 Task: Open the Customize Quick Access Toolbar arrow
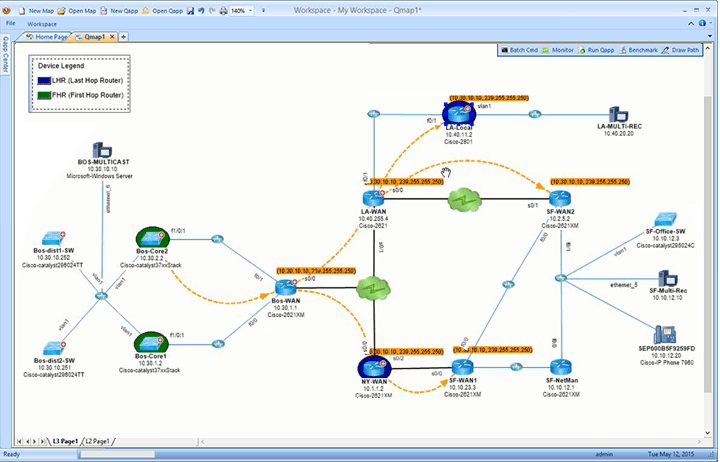[x=264, y=11]
